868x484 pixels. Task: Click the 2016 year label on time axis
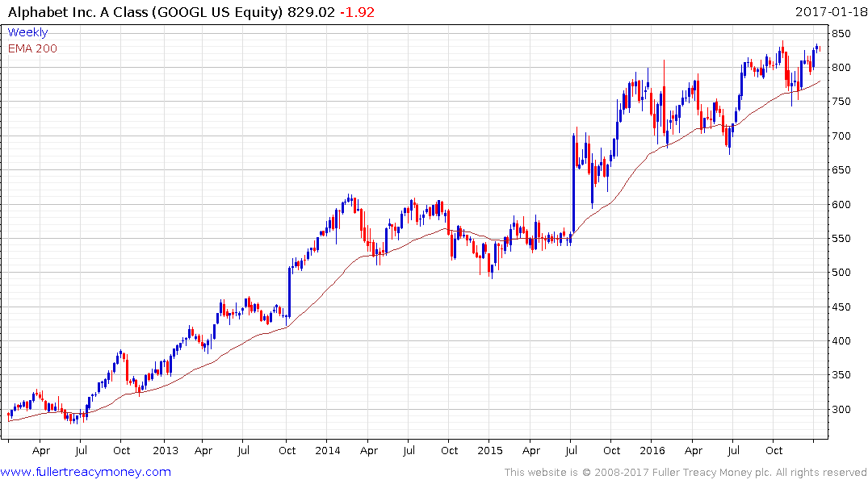coord(652,451)
